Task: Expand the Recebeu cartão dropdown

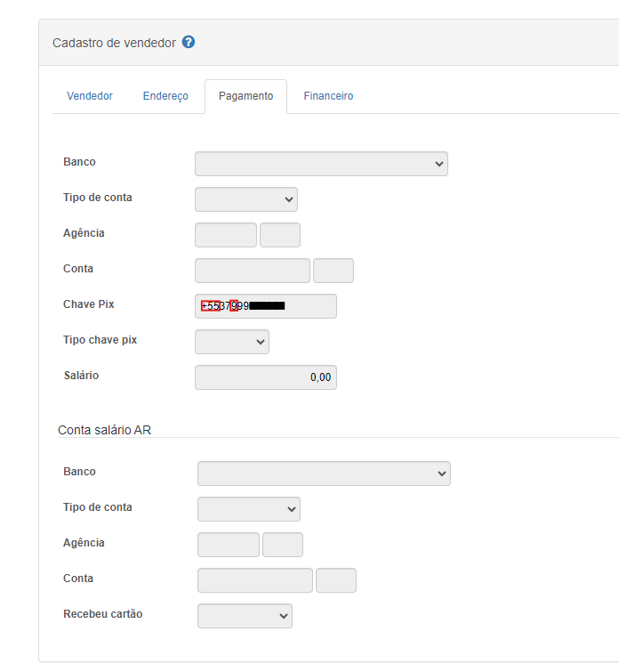Action: tap(245, 616)
